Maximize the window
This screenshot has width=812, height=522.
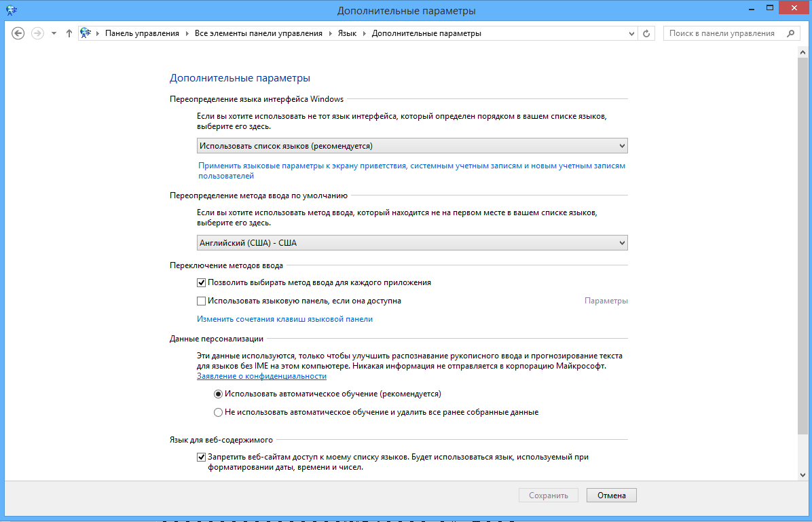pyautogui.click(x=770, y=8)
